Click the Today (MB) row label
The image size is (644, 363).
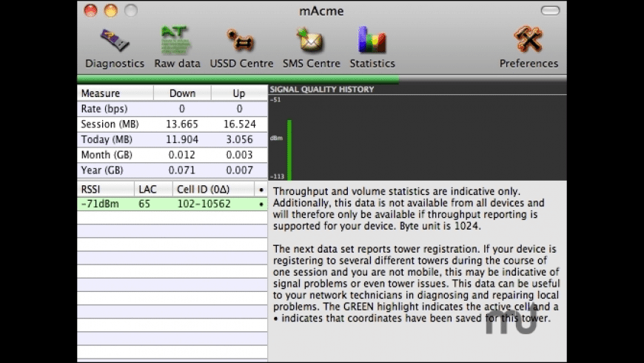click(x=107, y=140)
